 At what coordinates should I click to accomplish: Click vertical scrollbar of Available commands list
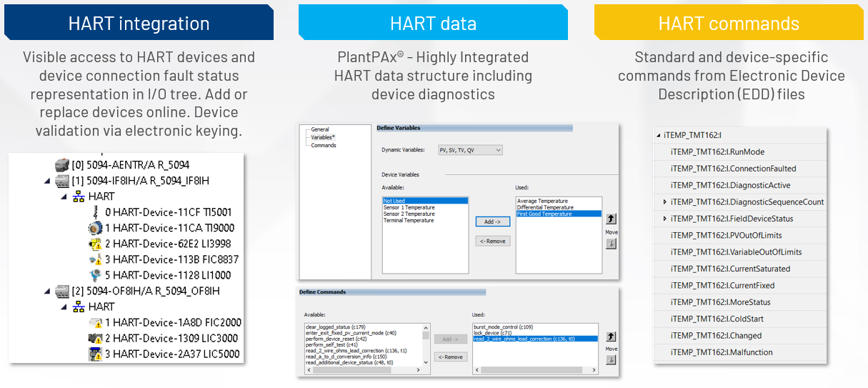click(x=426, y=344)
